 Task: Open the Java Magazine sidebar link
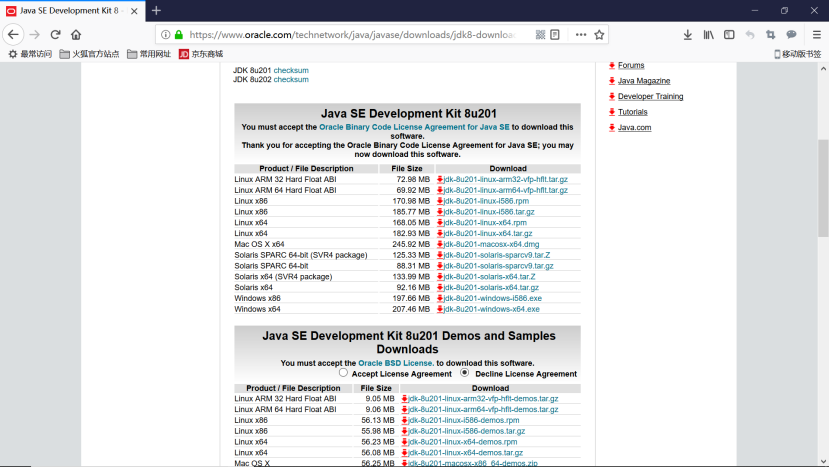[644, 81]
